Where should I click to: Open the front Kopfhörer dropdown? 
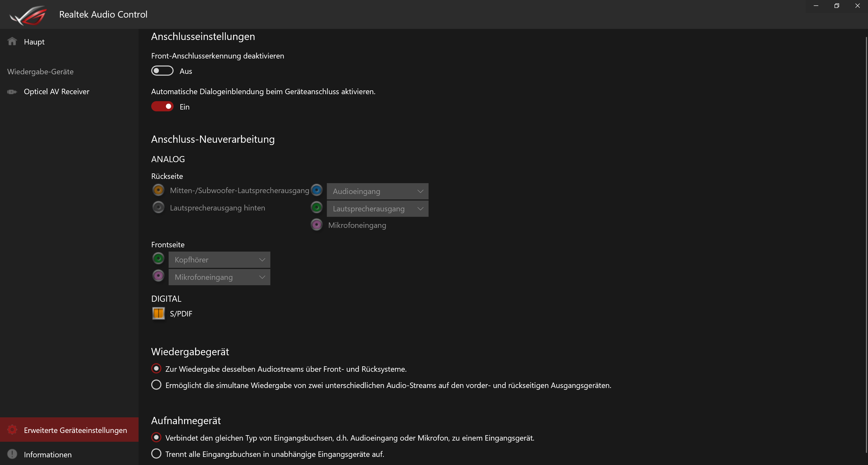tap(219, 260)
